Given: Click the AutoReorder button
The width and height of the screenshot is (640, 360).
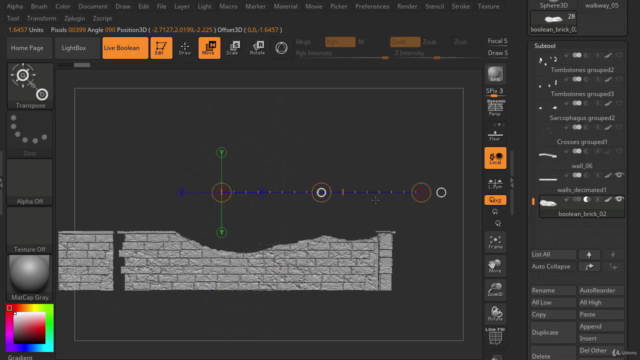Looking at the screenshot, I should [x=601, y=290].
